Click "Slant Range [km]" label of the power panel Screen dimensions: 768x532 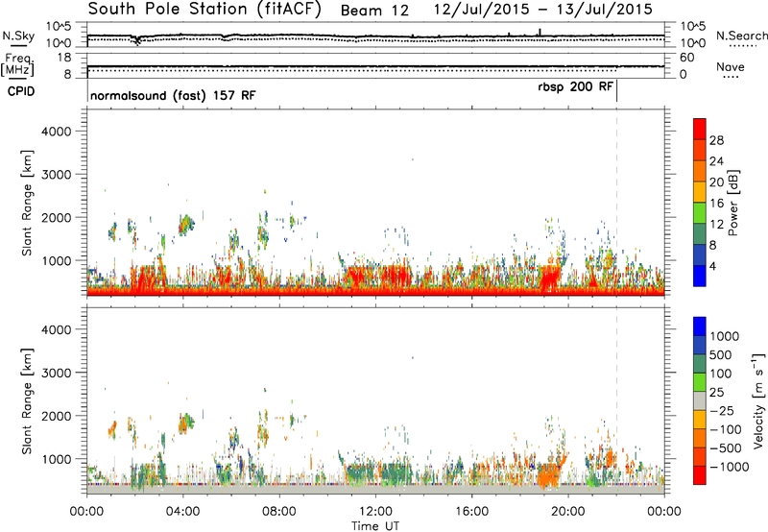pyautogui.click(x=27, y=203)
